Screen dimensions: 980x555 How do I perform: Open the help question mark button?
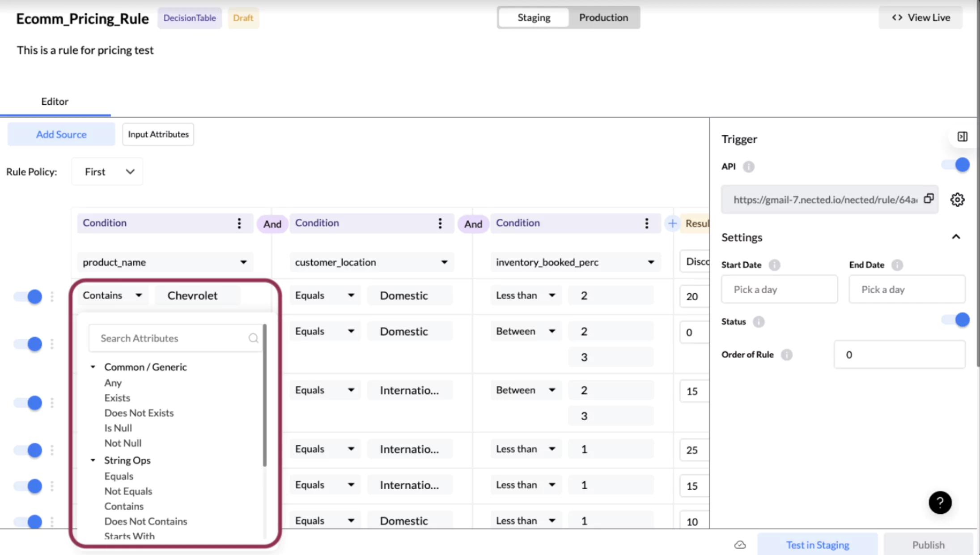point(940,503)
